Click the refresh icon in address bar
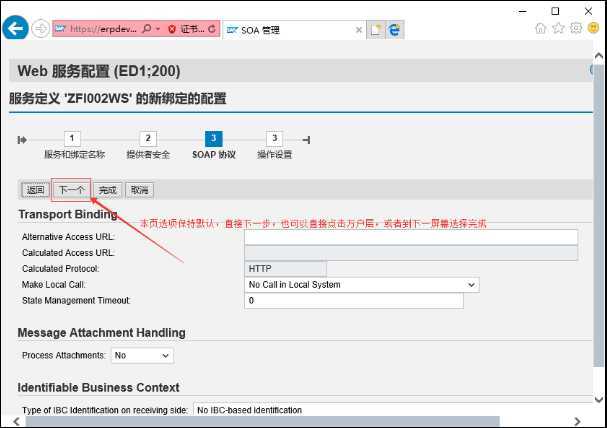This screenshot has height=428, width=607. (212, 29)
